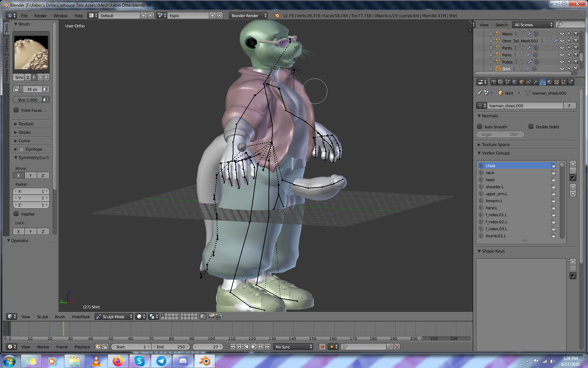The image size is (588, 368).
Task: Hide the Pants object in the outliner
Action: [x=562, y=48]
